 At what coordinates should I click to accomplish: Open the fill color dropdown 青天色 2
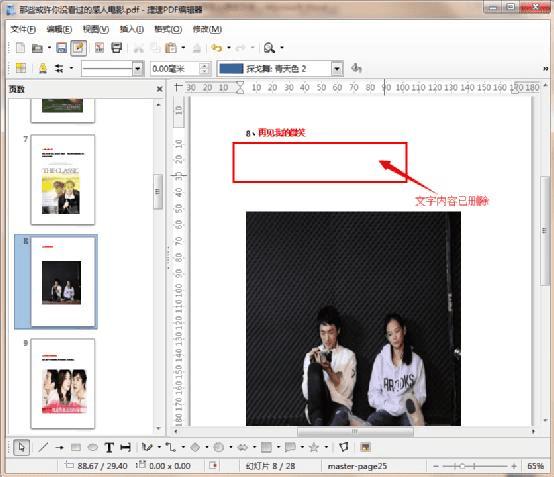[337, 69]
